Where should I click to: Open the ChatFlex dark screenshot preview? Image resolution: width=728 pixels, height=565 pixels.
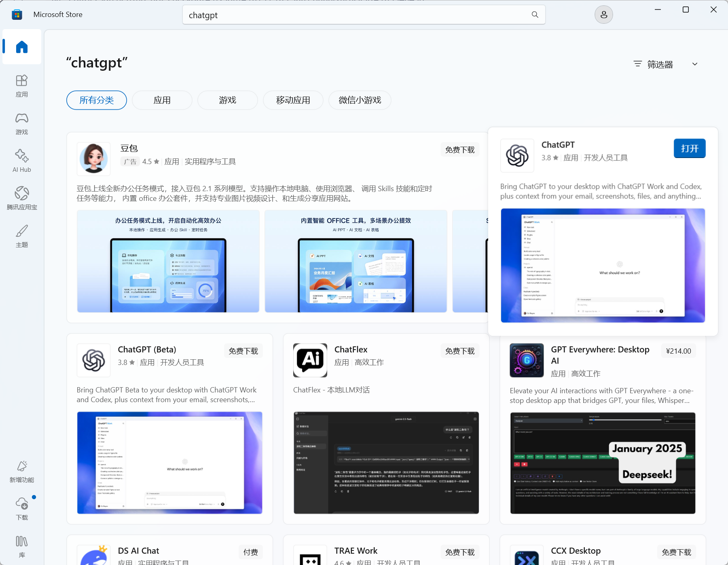(x=386, y=463)
